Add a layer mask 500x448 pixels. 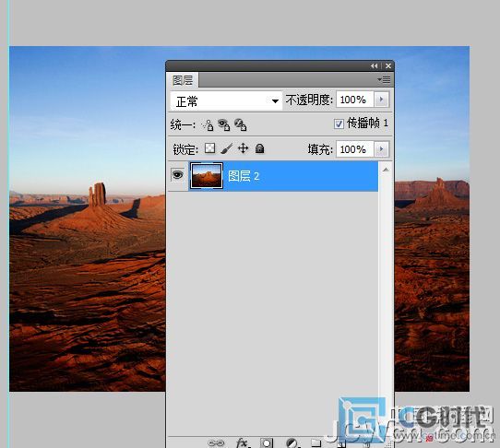point(267,442)
